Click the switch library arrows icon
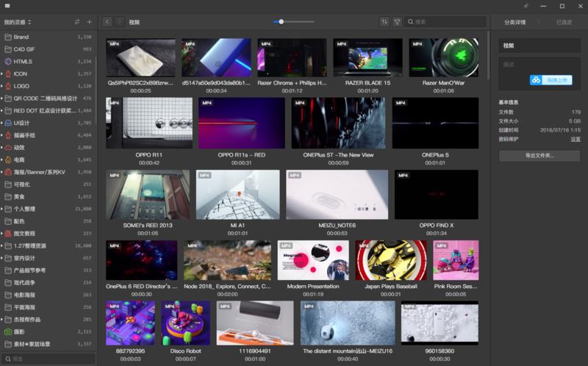The height and width of the screenshot is (366, 588). [77, 22]
